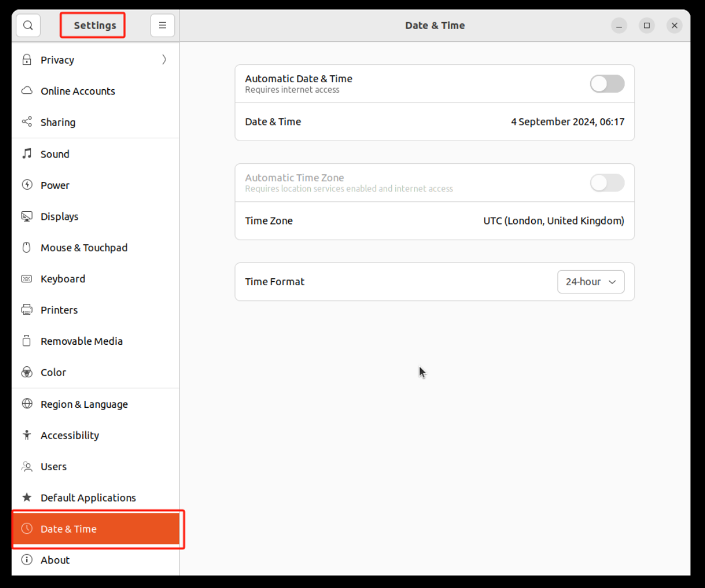Open the About panel

[55, 560]
